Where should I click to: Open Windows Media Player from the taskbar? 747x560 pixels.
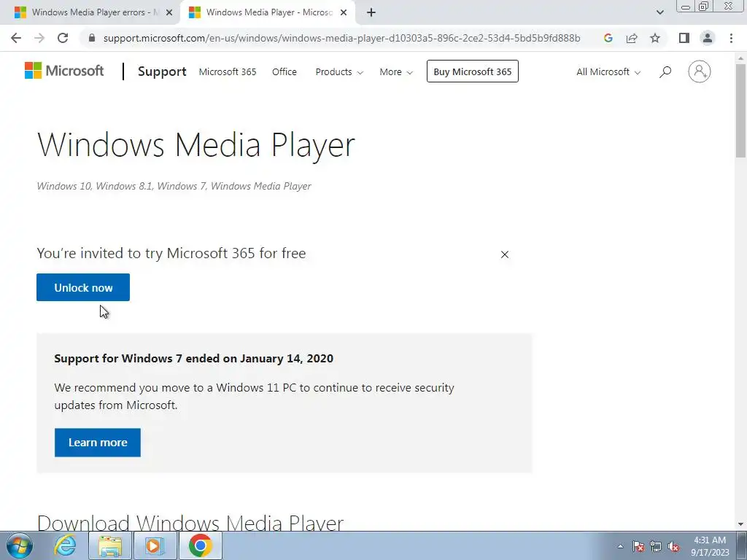click(x=155, y=545)
